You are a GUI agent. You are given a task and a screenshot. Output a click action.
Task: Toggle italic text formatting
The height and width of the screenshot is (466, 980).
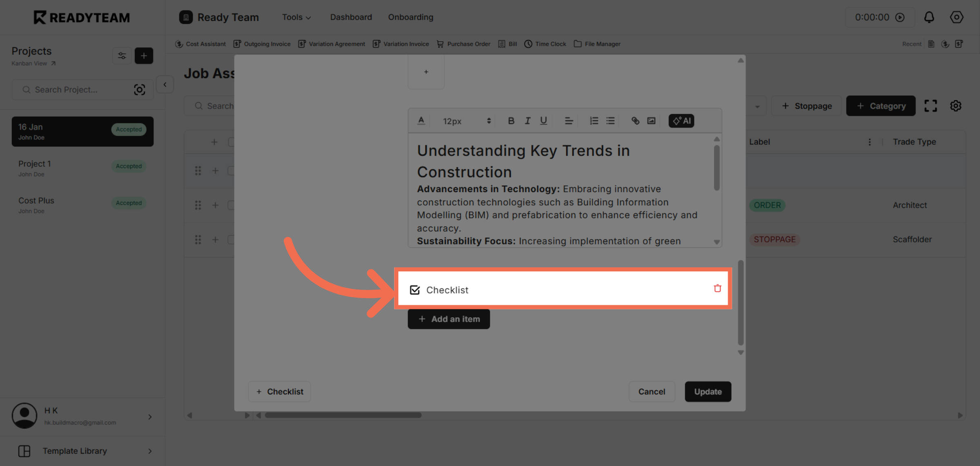point(528,121)
